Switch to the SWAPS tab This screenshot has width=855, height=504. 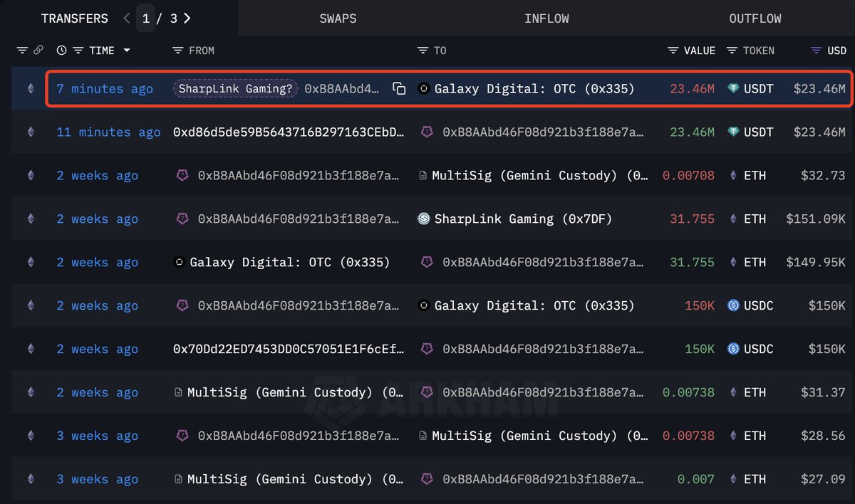pos(338,19)
